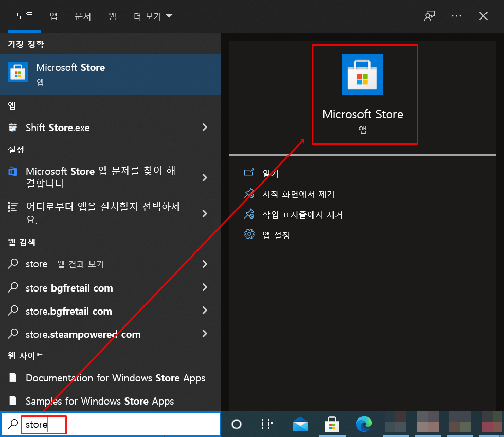Click 열기 to open Microsoft Store

point(271,174)
